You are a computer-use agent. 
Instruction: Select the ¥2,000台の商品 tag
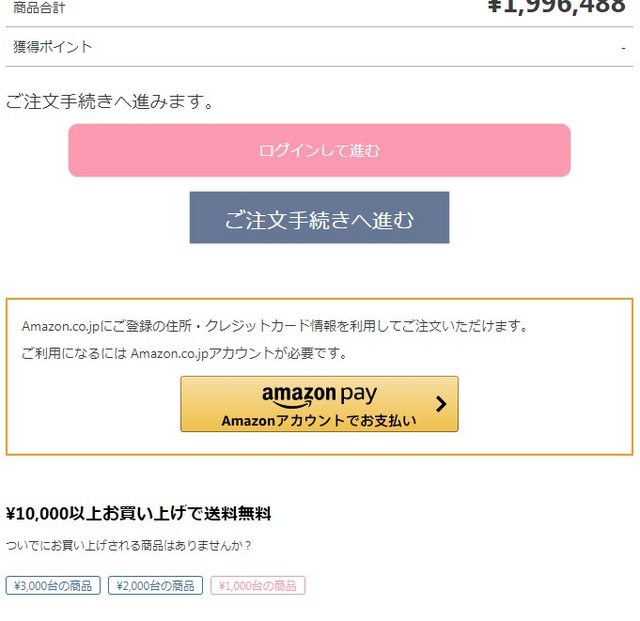[x=155, y=586]
